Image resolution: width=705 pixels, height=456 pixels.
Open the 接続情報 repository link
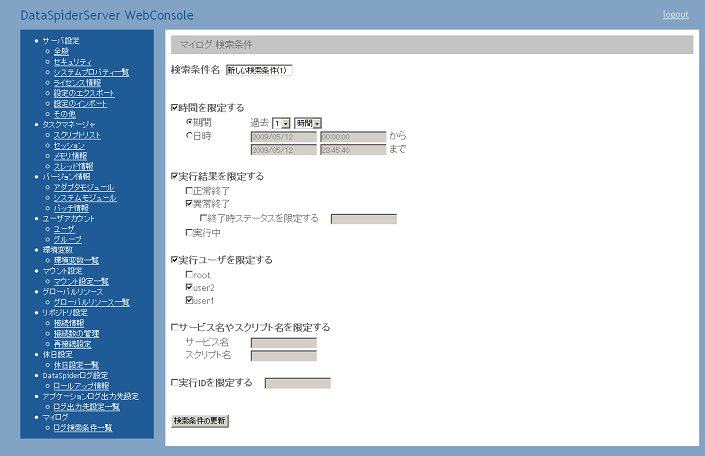pos(69,323)
